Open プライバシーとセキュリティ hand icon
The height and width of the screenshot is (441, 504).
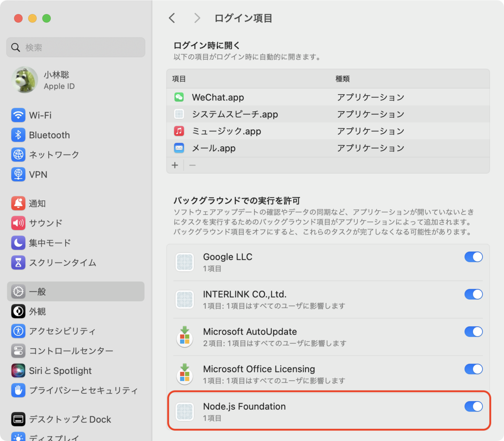point(18,391)
